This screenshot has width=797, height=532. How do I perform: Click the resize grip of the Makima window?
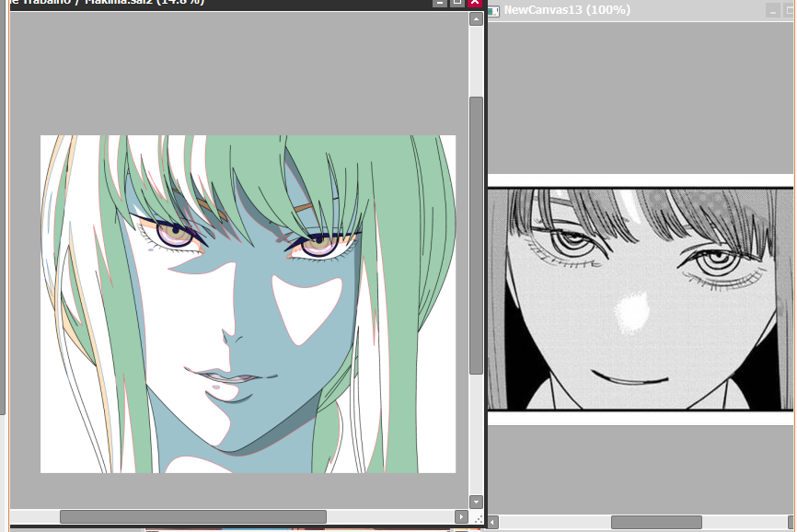coord(478,518)
